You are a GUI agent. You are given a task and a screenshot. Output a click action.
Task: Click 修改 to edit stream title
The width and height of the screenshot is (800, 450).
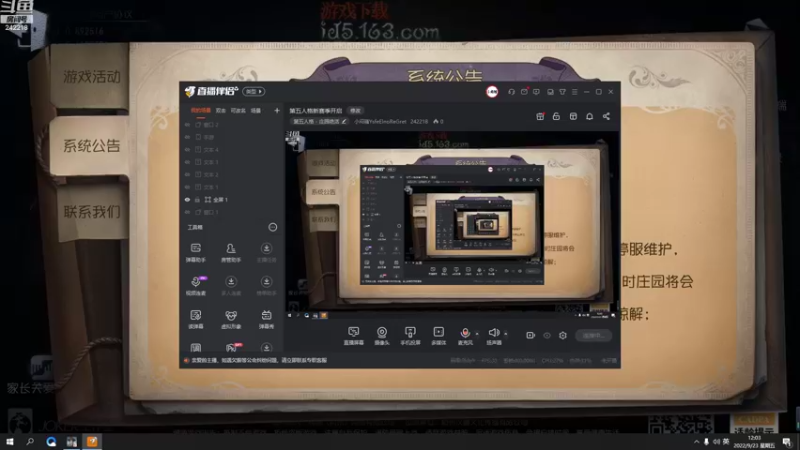355,110
